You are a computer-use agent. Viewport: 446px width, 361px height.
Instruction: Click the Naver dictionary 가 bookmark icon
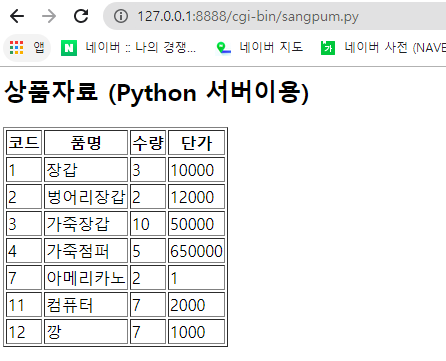coord(328,48)
